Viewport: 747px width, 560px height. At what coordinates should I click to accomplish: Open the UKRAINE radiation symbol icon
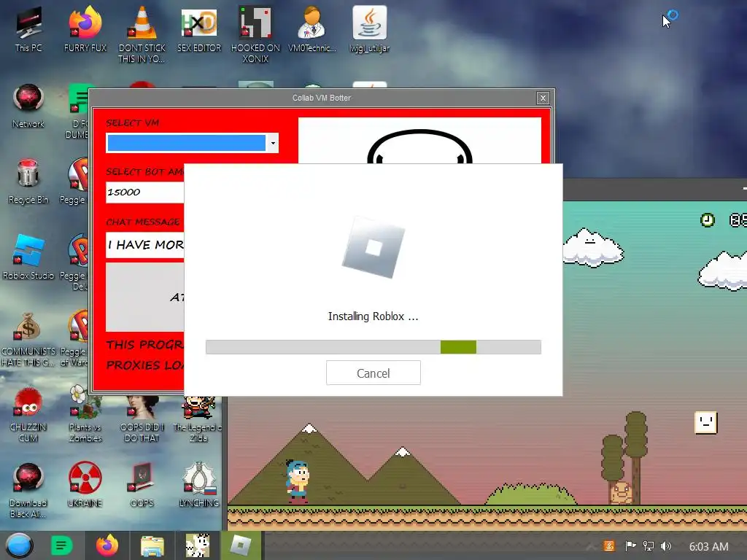click(x=85, y=485)
